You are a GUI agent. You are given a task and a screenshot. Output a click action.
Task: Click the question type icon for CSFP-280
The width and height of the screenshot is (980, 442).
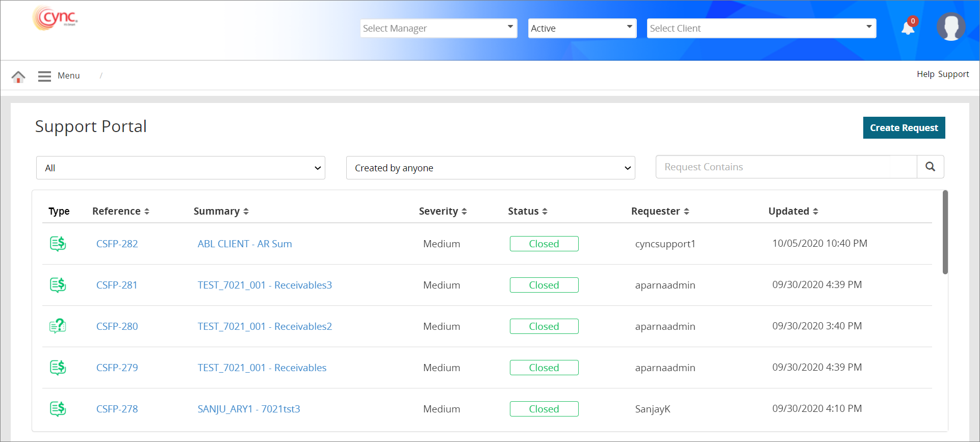58,326
